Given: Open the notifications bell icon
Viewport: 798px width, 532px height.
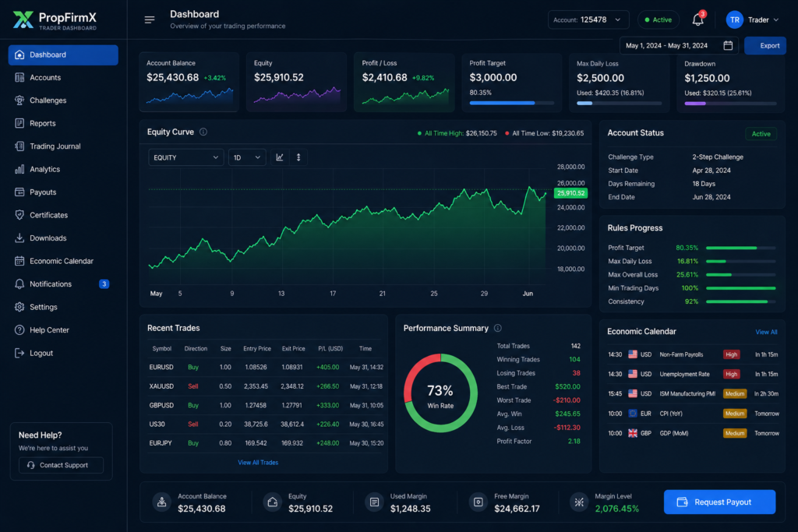Looking at the screenshot, I should click(697, 20).
